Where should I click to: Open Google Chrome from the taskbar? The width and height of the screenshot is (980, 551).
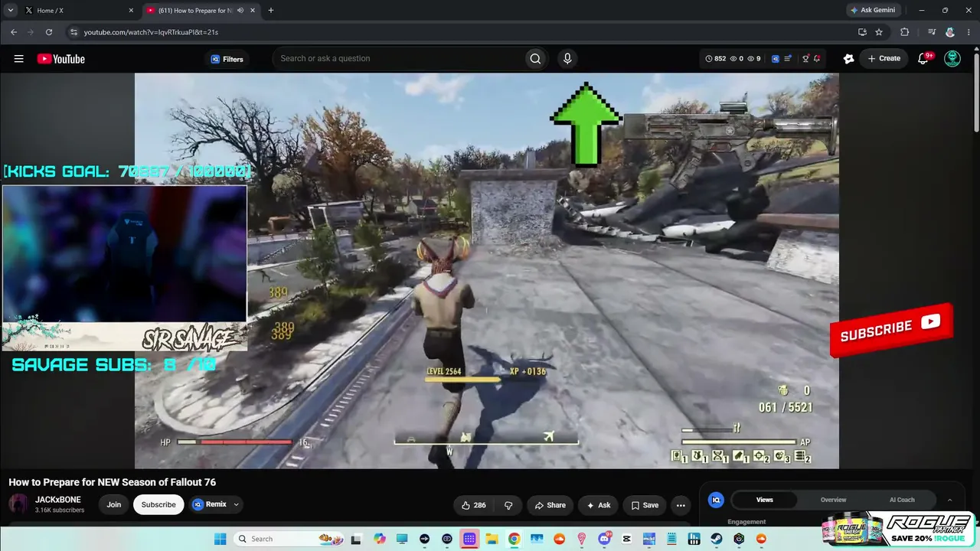click(x=514, y=539)
